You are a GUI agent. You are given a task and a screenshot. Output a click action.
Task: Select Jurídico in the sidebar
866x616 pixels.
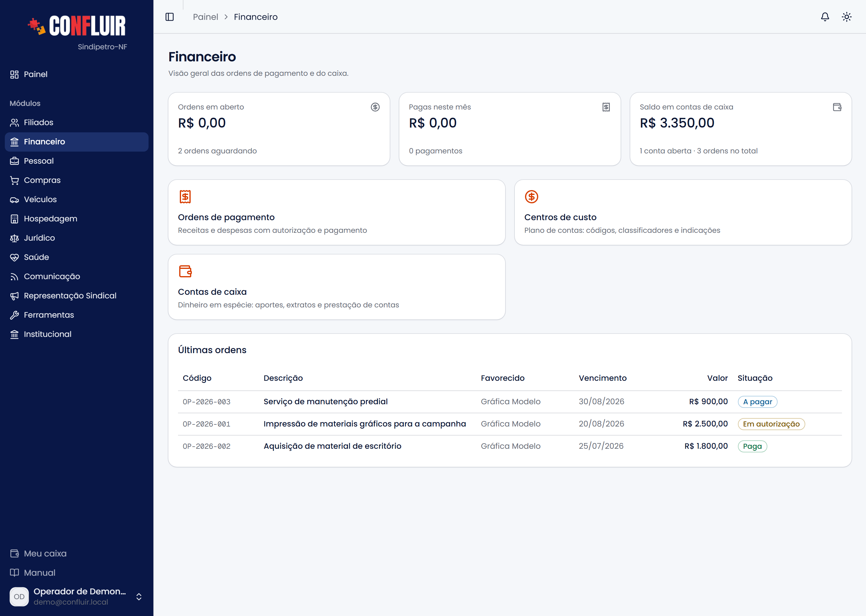coord(77,238)
